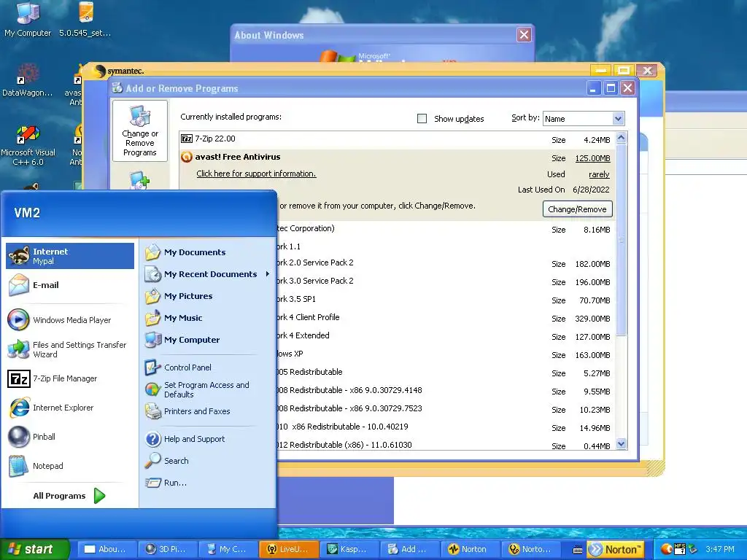Screen dimensions: 747x560
Task: Switch to first Norton taskbar button
Action: coord(471,549)
